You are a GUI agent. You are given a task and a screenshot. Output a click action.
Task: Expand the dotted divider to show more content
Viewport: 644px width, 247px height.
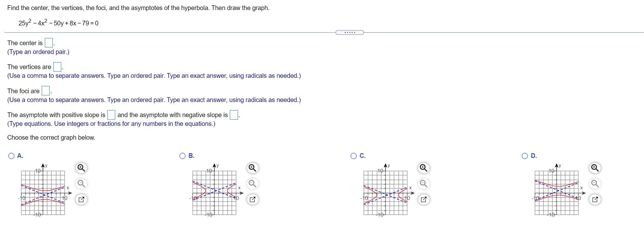(350, 32)
